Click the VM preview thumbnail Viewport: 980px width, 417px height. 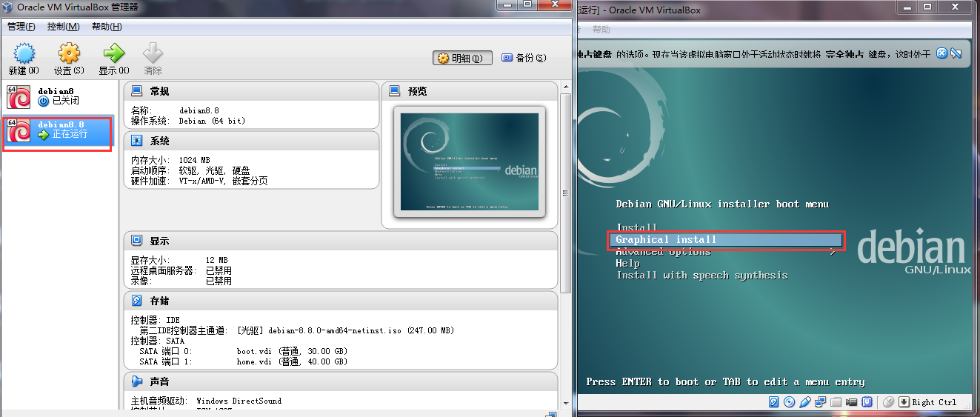tap(470, 162)
